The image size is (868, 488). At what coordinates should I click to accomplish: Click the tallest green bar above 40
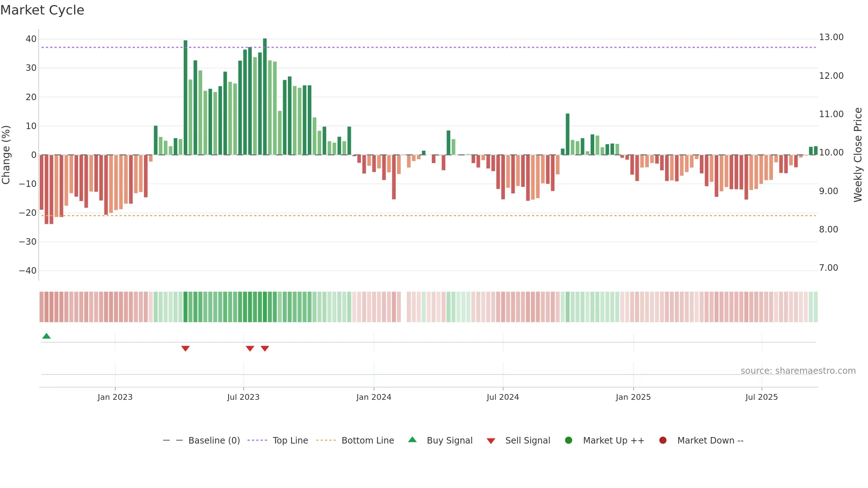[x=265, y=97]
